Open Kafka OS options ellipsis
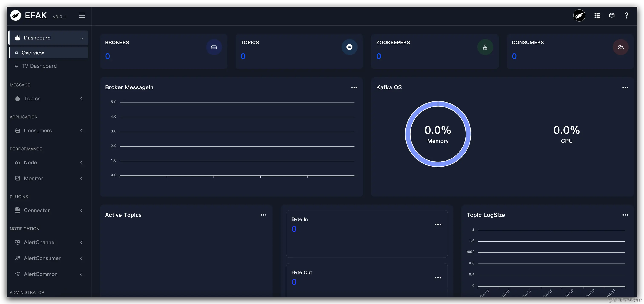The width and height of the screenshot is (644, 304). (x=625, y=87)
